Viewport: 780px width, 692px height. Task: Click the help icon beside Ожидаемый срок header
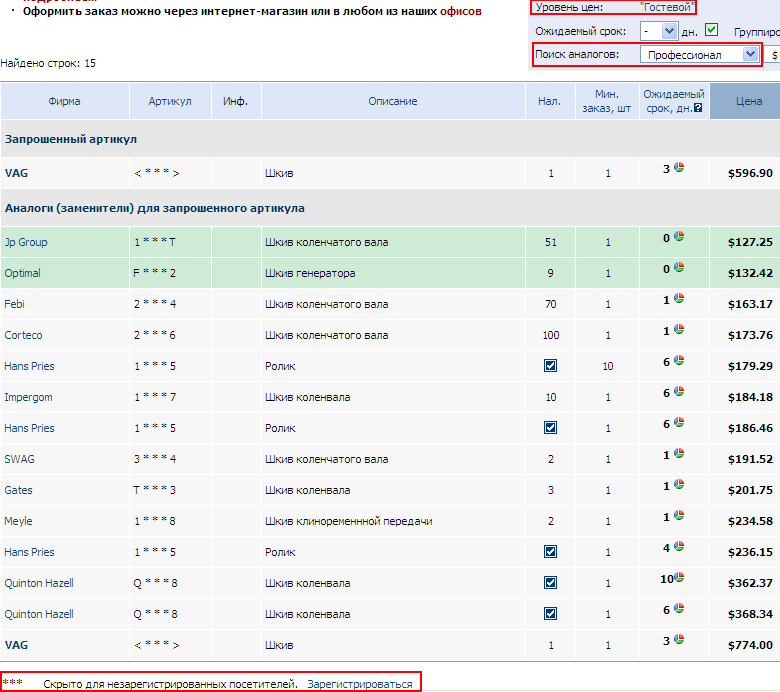tap(698, 108)
